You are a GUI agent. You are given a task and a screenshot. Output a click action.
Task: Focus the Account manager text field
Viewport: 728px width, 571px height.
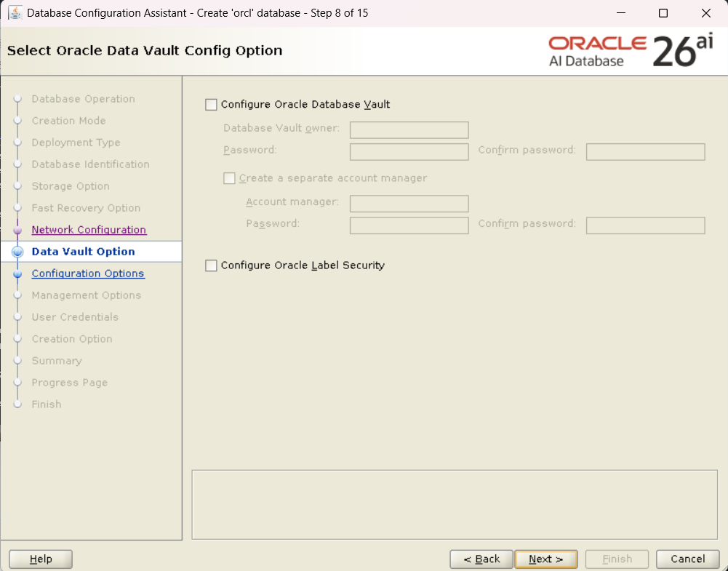tap(409, 204)
